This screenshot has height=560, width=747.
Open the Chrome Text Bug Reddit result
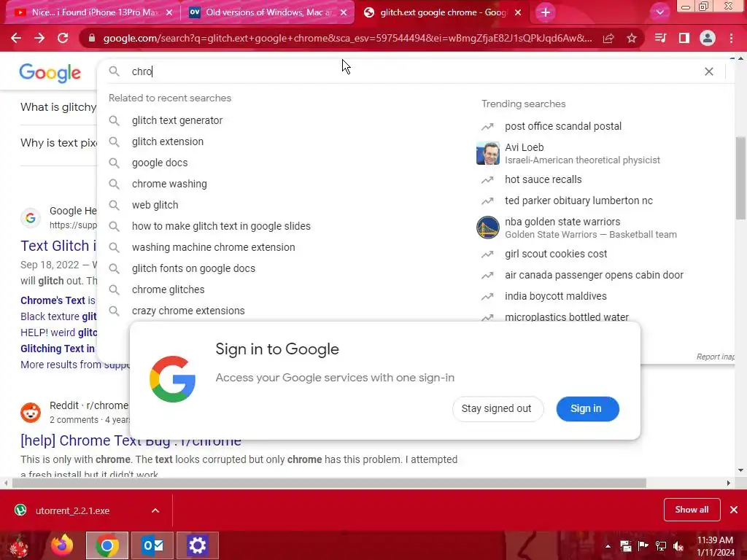click(130, 441)
